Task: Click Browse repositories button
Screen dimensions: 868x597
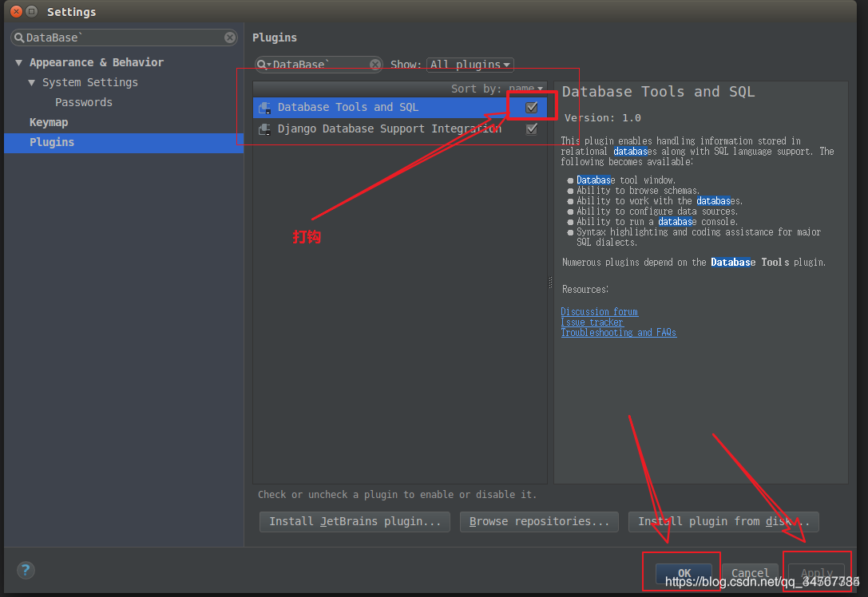Action: tap(539, 522)
